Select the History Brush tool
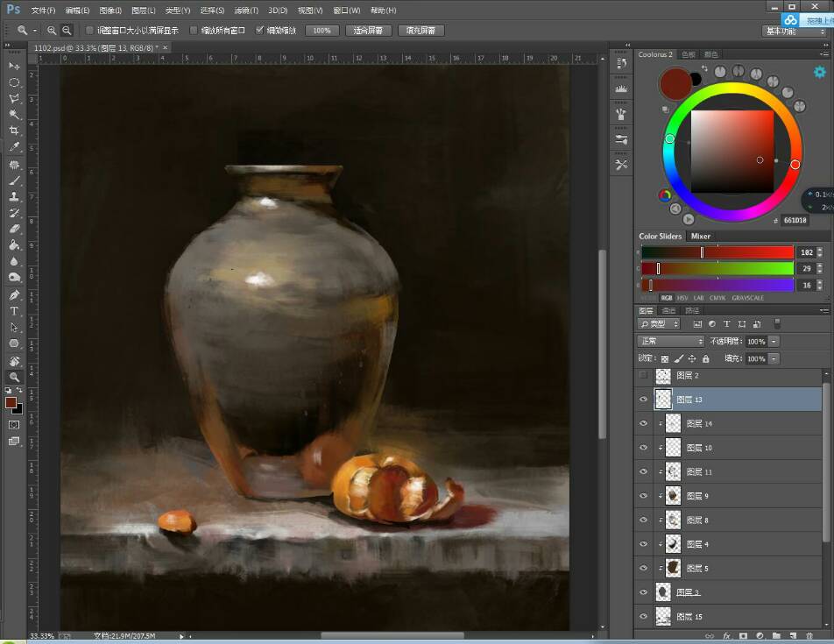The width and height of the screenshot is (834, 644). click(14, 213)
